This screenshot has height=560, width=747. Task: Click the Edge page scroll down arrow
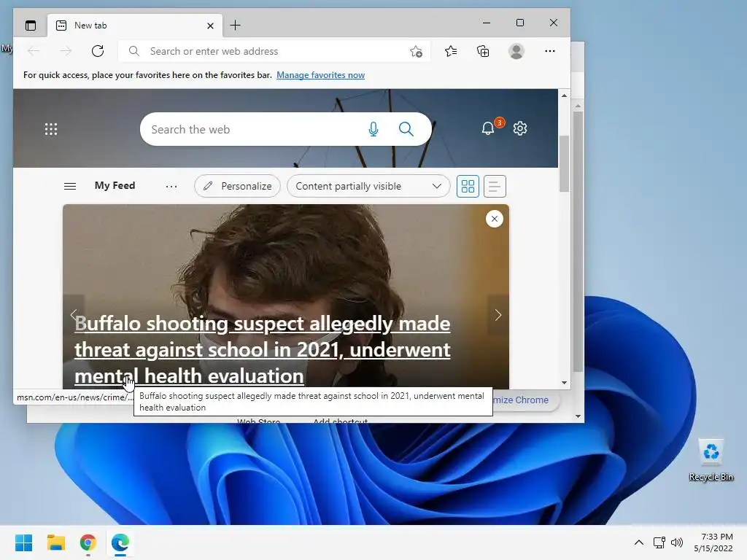click(564, 382)
